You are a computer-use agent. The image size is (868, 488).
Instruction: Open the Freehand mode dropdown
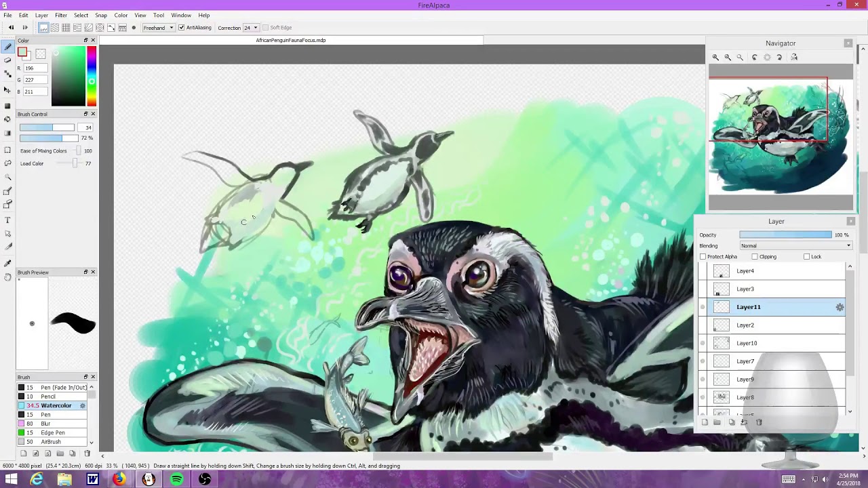coord(158,28)
